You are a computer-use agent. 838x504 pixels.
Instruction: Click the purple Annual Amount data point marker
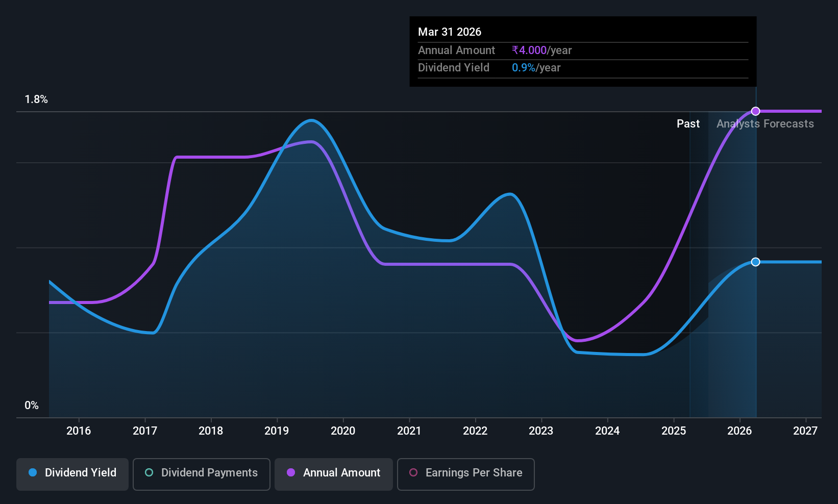756,111
